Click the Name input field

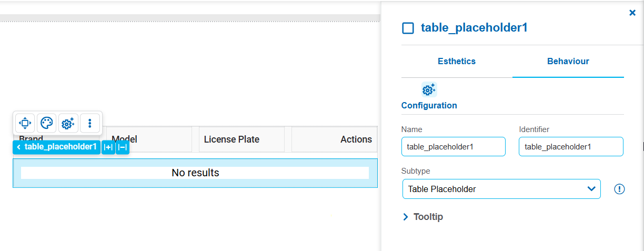[454, 147]
